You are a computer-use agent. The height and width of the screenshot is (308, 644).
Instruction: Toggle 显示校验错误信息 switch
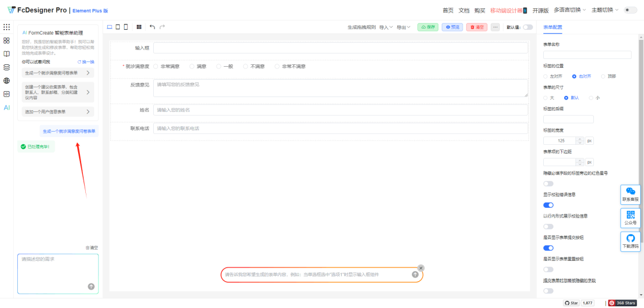[549, 205]
